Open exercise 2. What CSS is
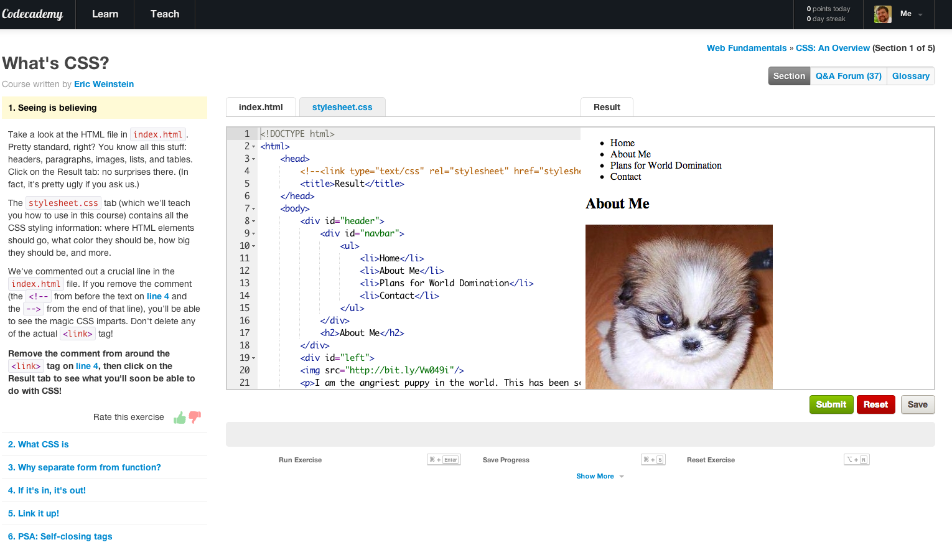 (39, 444)
